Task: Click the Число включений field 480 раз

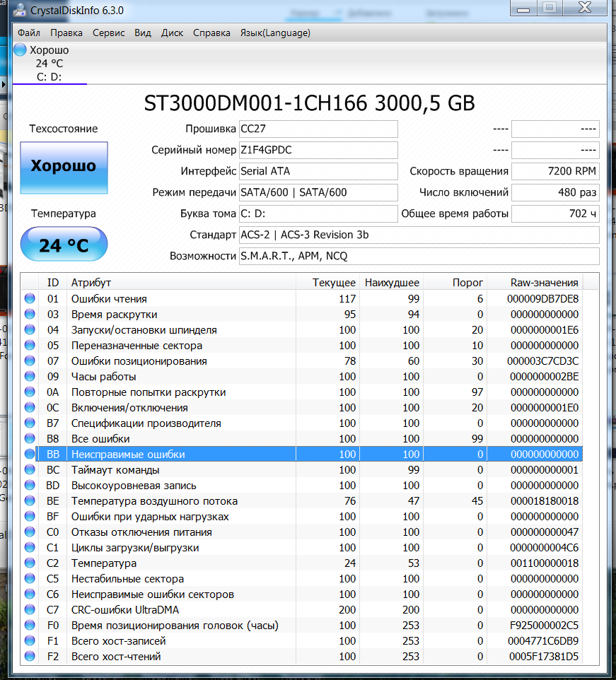Action: [x=555, y=192]
